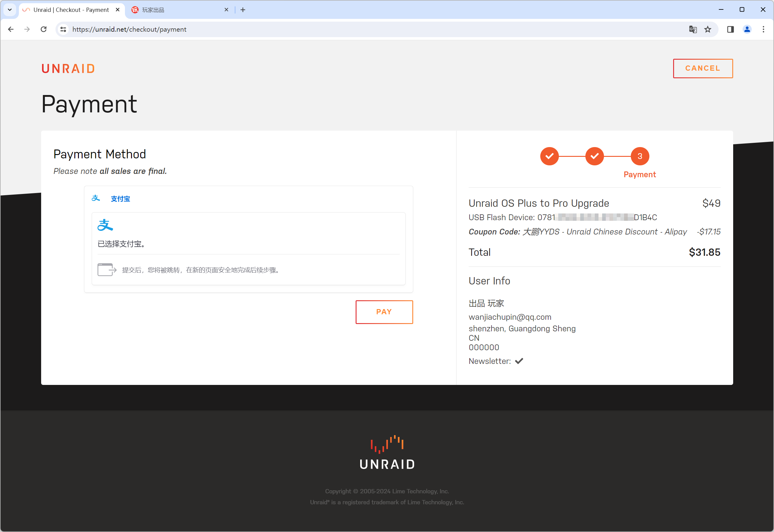Click the browser back arrow
774x532 pixels.
point(11,29)
